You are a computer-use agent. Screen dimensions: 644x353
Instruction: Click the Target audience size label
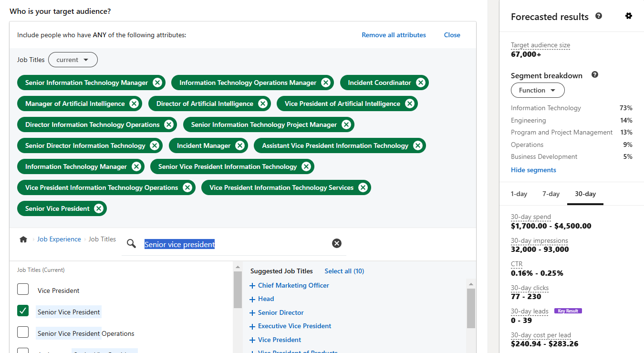pos(540,45)
